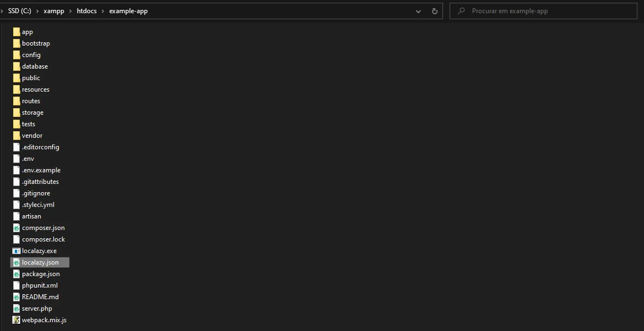Viewport: 644px width, 331px height.
Task: Click the refresh icon in address bar
Action: (434, 10)
